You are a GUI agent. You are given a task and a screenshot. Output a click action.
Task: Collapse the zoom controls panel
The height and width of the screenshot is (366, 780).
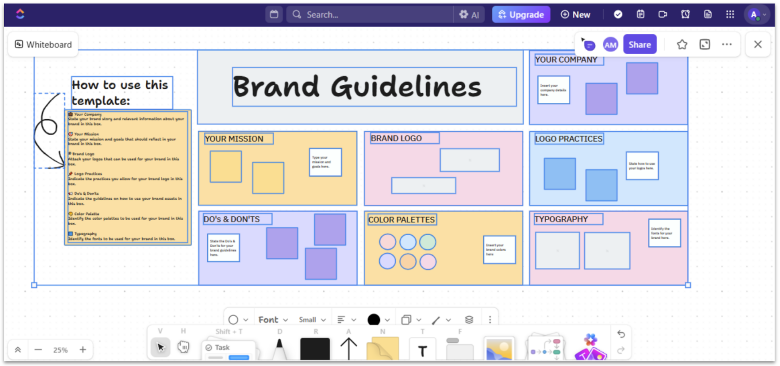[18, 350]
